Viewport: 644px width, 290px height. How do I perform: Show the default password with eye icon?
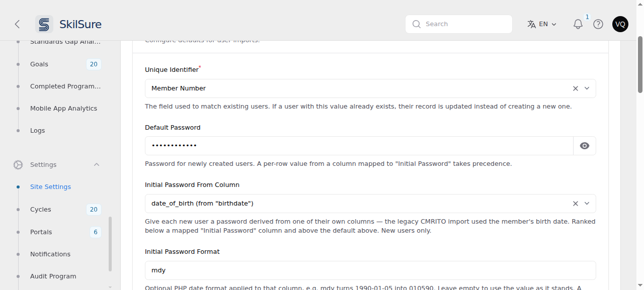585,146
